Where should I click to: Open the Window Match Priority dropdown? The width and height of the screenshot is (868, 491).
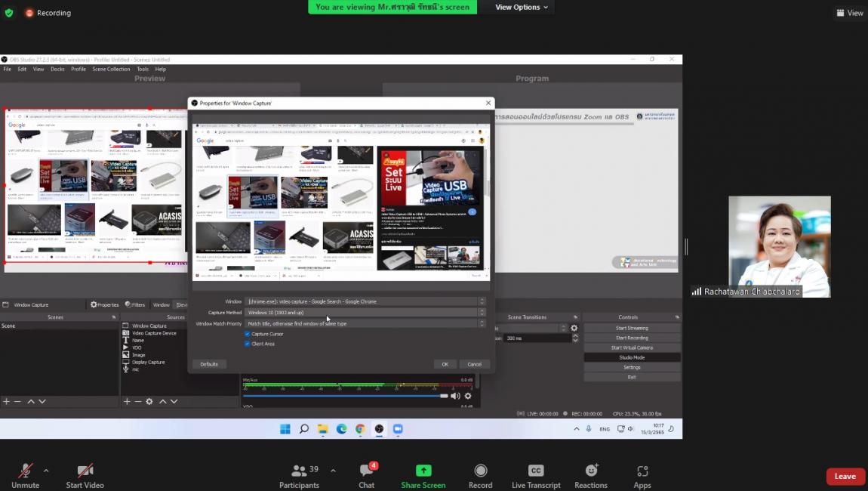365,323
